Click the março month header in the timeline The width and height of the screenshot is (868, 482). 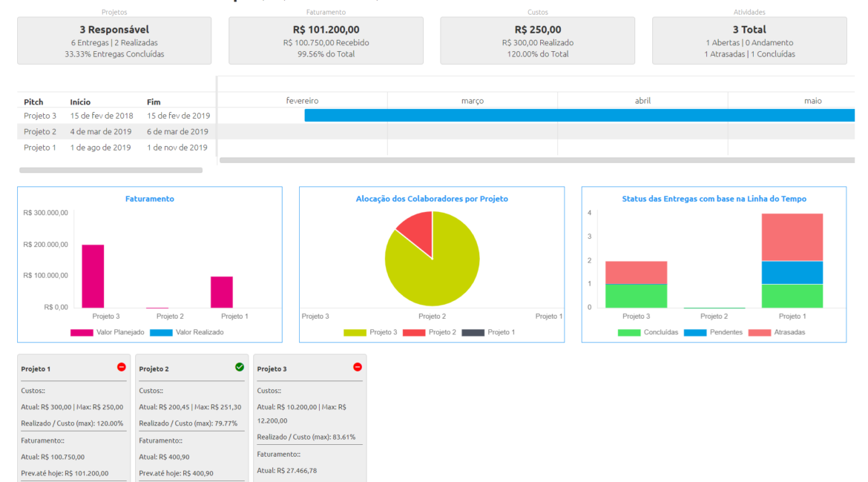point(472,101)
